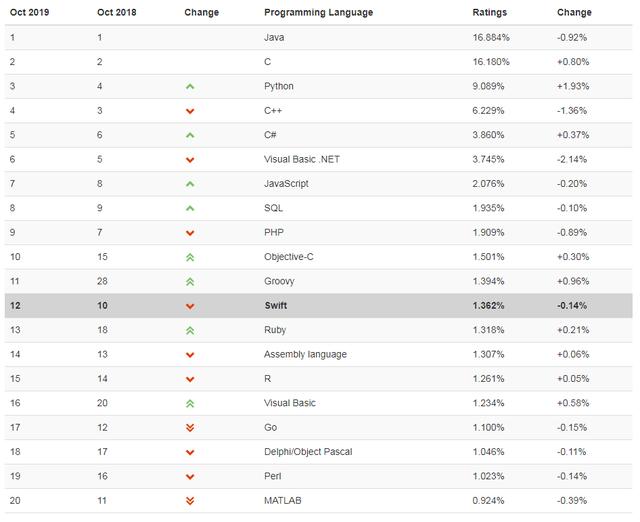This screenshot has height=522, width=640.
Task: Click the green up arrow in C# row
Action: coord(190,135)
